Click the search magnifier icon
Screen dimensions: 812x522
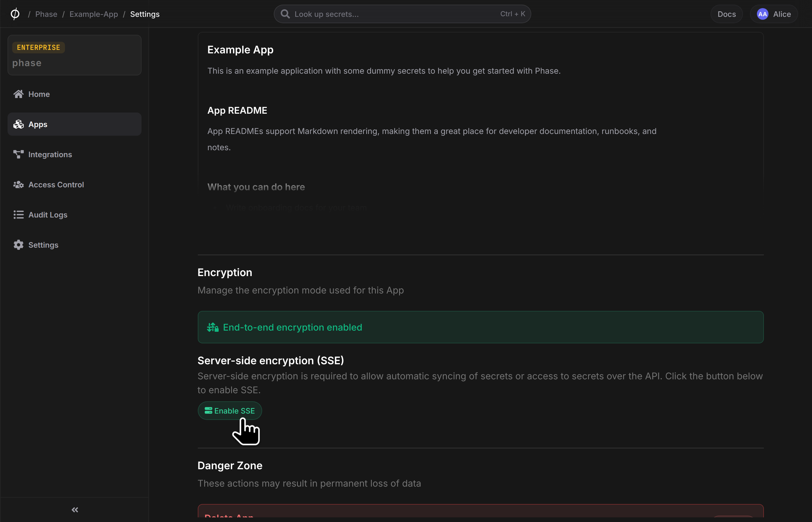285,14
